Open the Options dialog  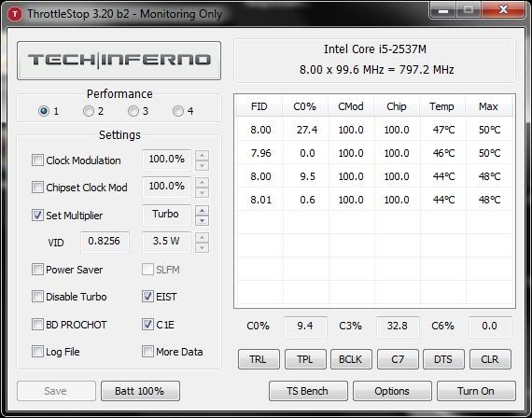point(392,391)
